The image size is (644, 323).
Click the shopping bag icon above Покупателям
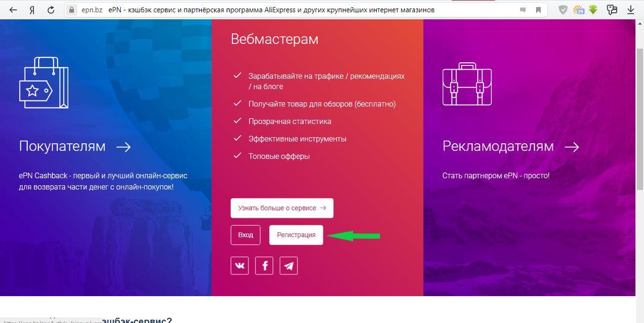(43, 82)
